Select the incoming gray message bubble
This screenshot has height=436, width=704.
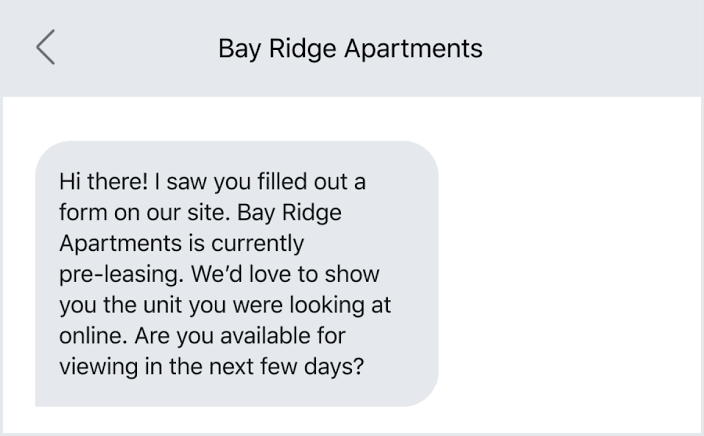click(x=236, y=274)
